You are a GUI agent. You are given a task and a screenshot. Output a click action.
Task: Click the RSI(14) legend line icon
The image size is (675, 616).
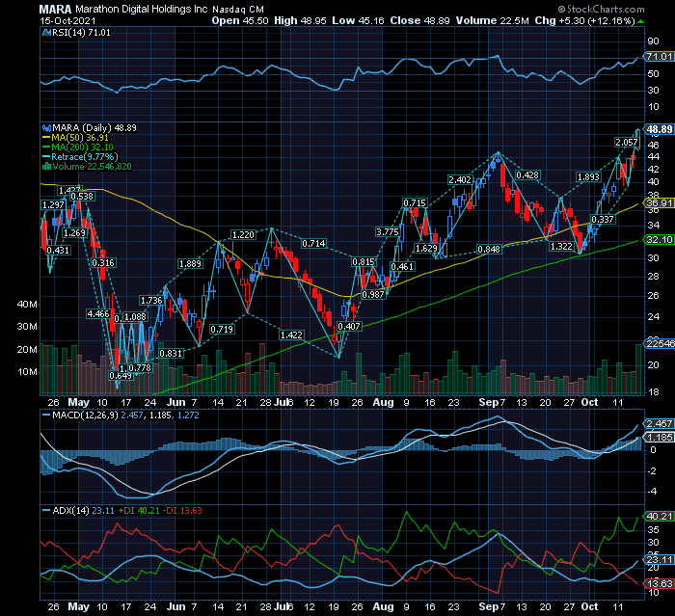click(x=46, y=32)
